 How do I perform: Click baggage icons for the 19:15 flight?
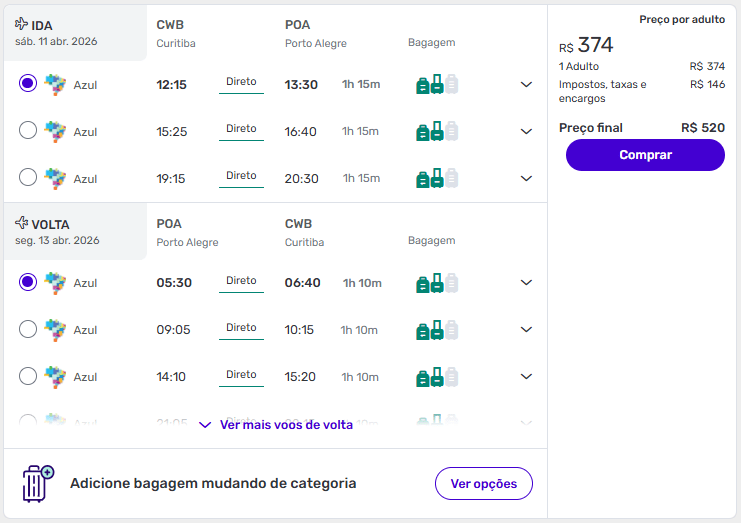(x=437, y=178)
